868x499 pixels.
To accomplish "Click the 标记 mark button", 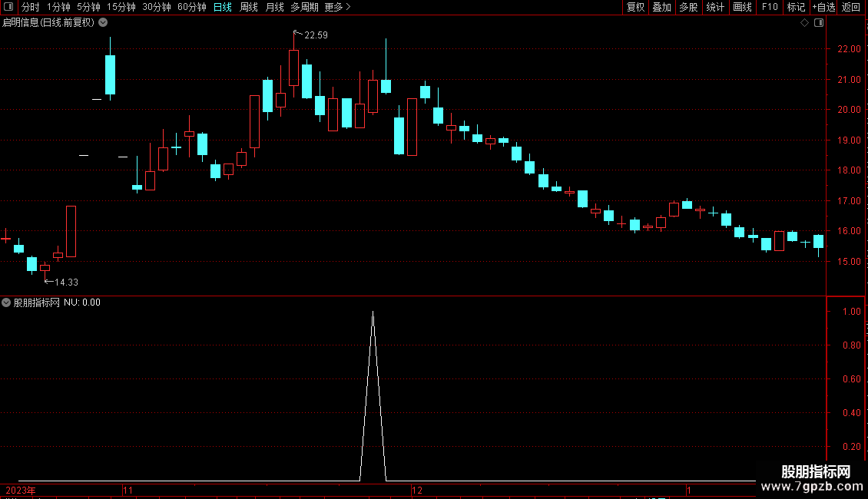I will pyautogui.click(x=796, y=7).
